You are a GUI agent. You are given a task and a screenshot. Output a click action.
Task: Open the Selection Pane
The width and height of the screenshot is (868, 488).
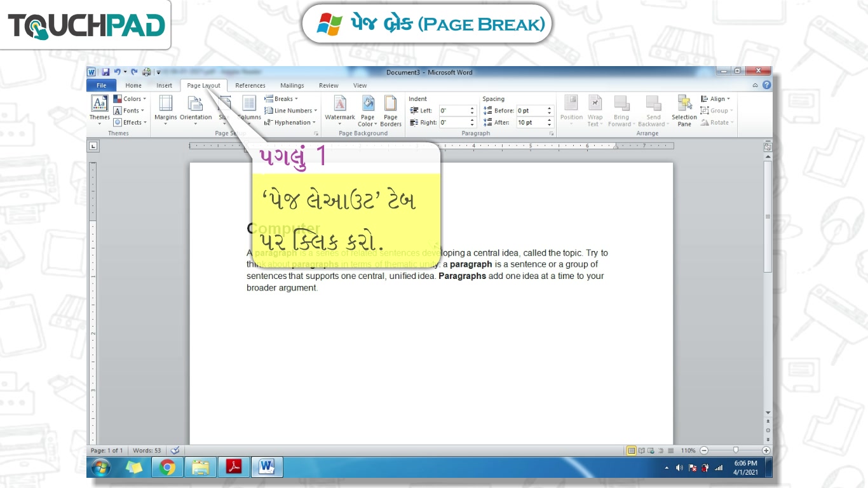[684, 111]
